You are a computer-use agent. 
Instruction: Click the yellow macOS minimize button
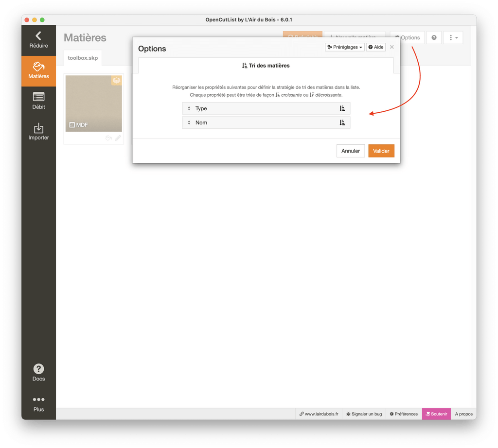point(35,19)
